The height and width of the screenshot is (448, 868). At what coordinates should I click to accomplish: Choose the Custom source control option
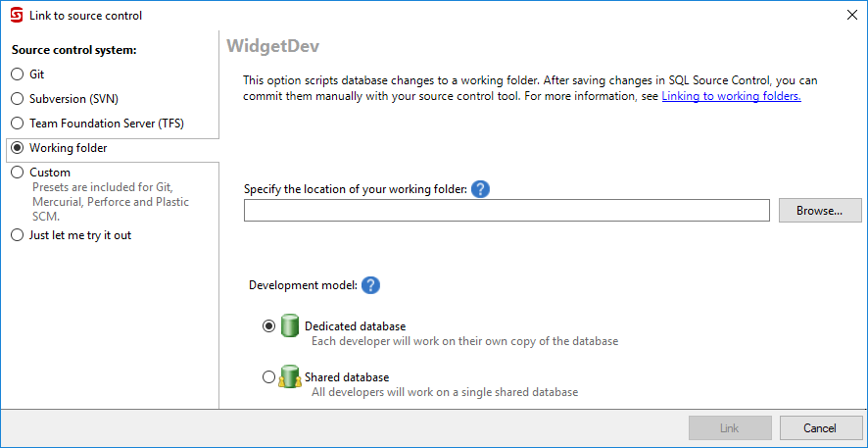[x=17, y=173]
